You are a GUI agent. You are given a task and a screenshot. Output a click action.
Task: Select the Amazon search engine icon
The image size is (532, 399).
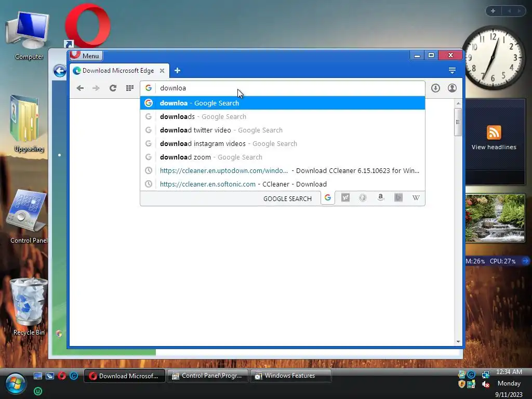tap(381, 197)
